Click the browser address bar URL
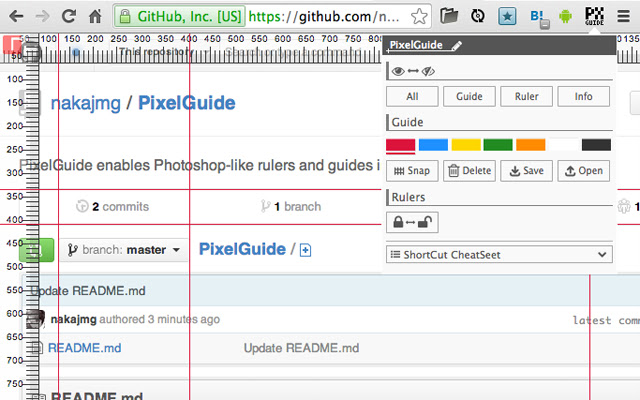This screenshot has width=640, height=400. (x=324, y=17)
